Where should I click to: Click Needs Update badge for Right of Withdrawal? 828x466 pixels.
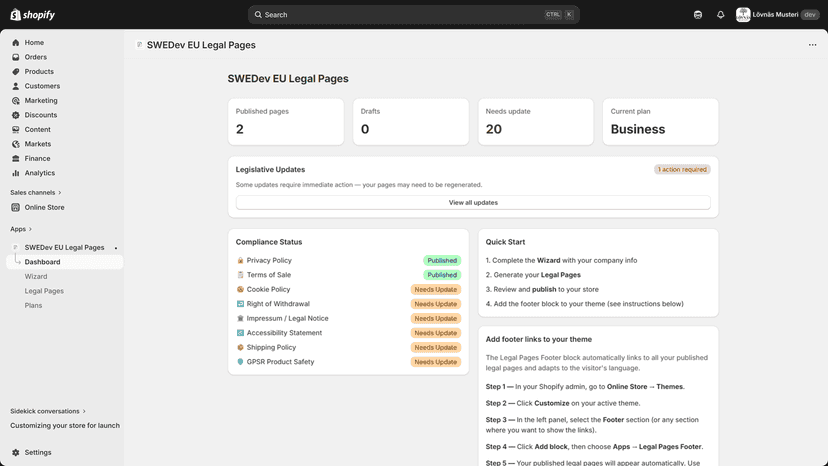click(436, 304)
